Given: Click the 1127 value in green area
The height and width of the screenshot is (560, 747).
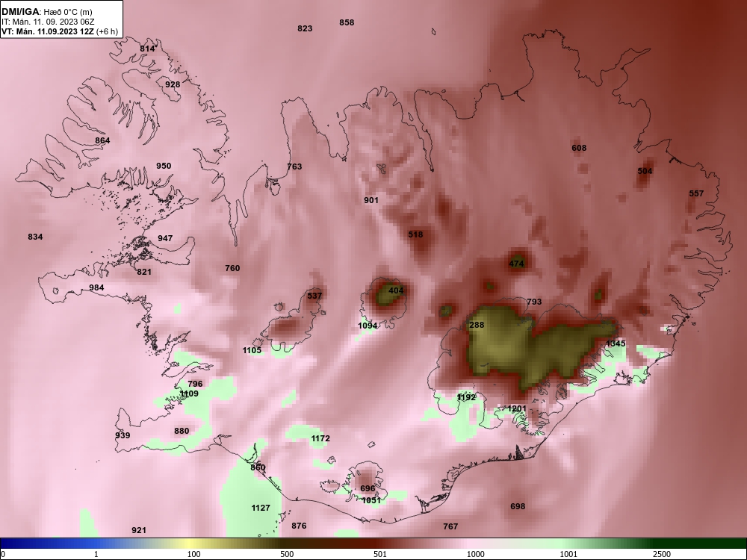Looking at the screenshot, I should [261, 508].
